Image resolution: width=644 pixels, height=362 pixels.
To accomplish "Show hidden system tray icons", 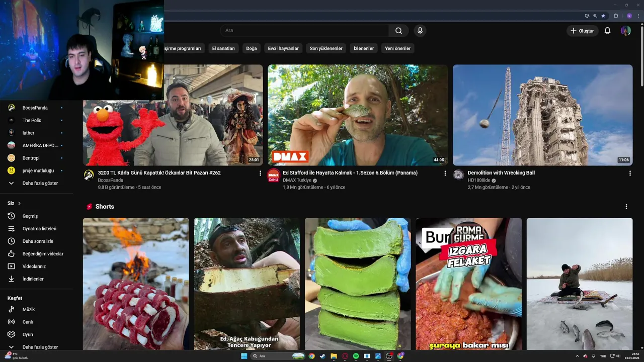I will 577,356.
